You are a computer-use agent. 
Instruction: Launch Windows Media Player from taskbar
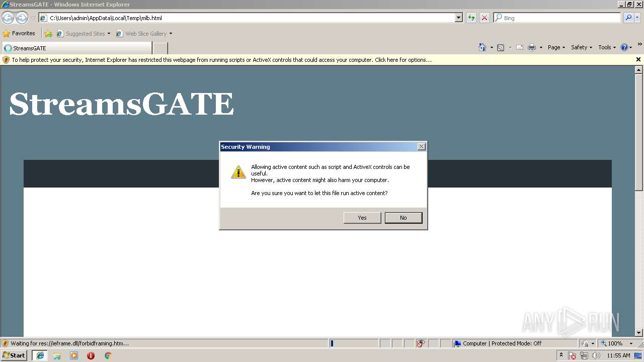[74, 355]
